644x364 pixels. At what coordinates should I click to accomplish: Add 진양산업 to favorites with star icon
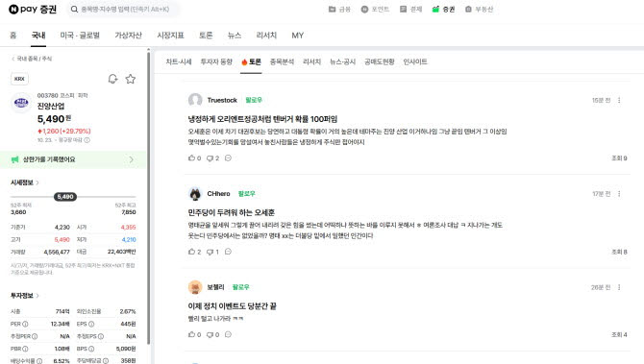(131, 79)
